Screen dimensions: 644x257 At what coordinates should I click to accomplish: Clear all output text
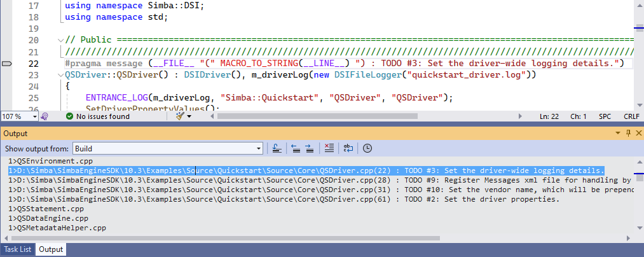(329, 148)
